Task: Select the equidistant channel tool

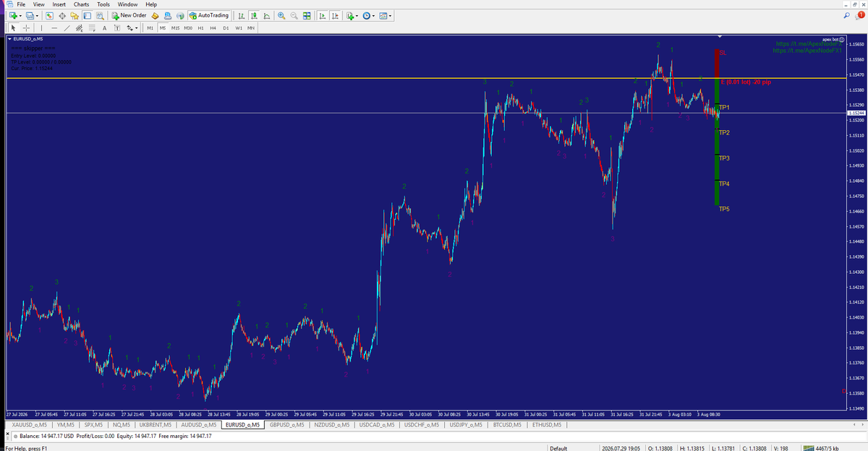Action: tap(80, 28)
